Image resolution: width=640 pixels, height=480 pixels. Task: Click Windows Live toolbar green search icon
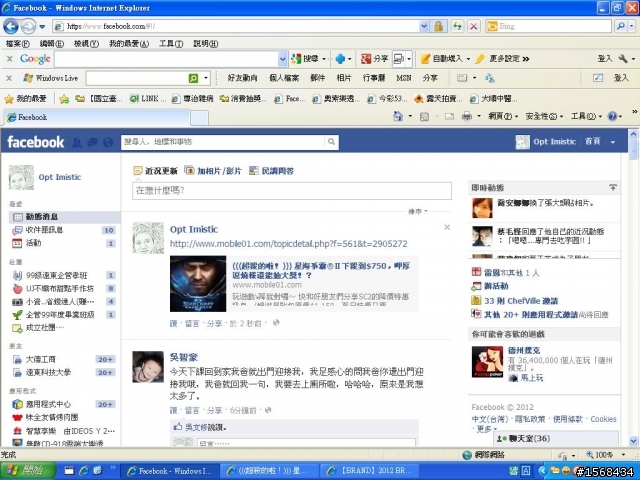193,78
